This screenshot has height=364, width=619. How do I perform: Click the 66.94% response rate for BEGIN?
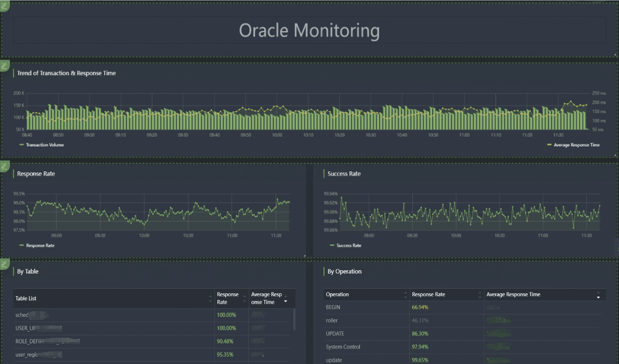click(x=420, y=307)
